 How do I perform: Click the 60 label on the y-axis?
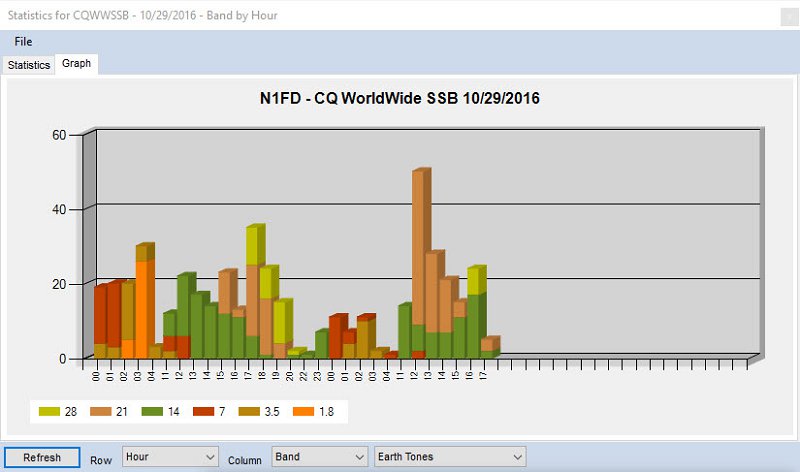(59, 135)
